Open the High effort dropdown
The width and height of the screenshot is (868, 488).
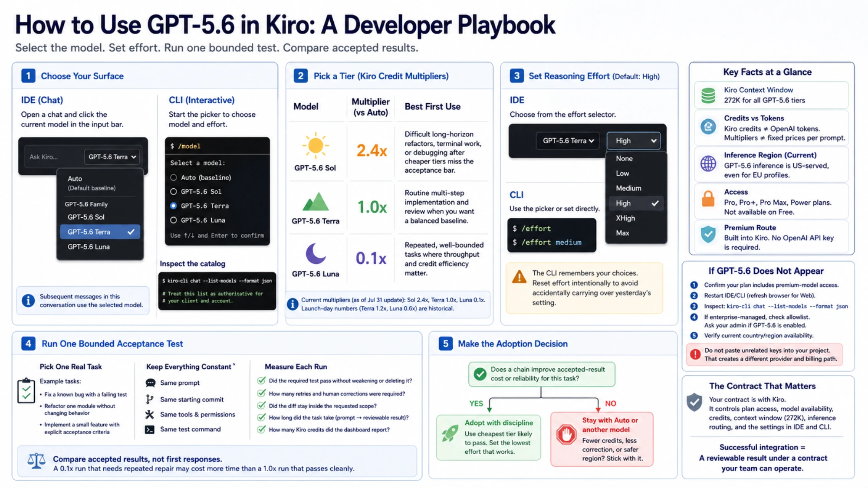pyautogui.click(x=634, y=141)
